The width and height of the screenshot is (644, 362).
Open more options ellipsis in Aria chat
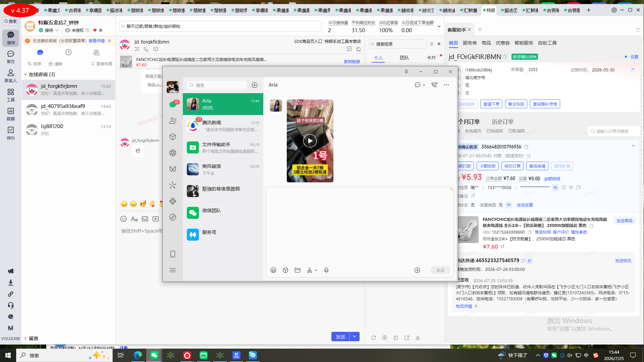click(x=446, y=85)
